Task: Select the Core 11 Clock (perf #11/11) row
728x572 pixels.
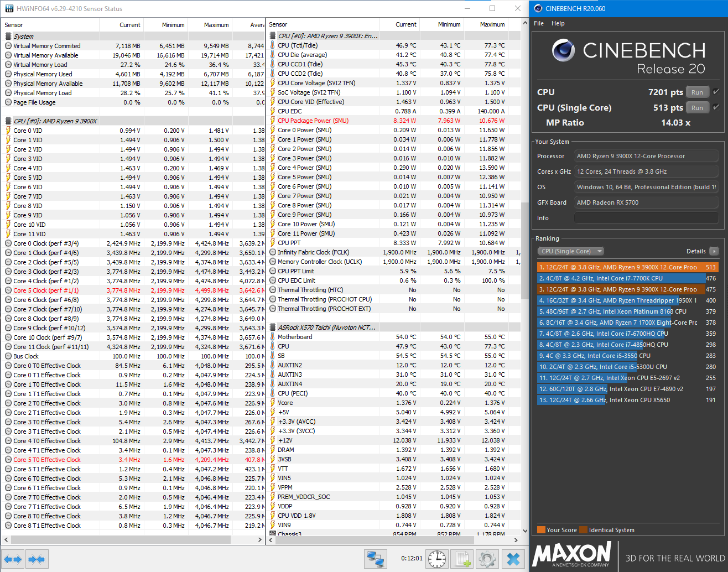Action: (133, 347)
